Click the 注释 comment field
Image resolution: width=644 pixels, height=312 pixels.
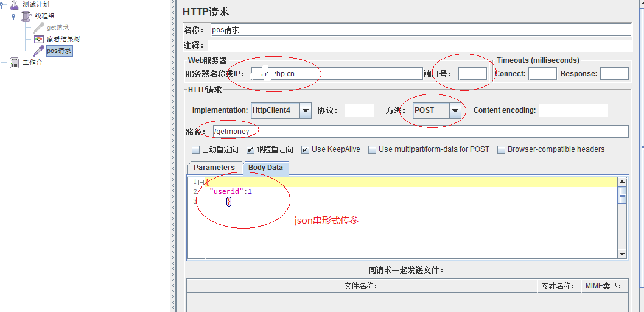[x=419, y=45]
